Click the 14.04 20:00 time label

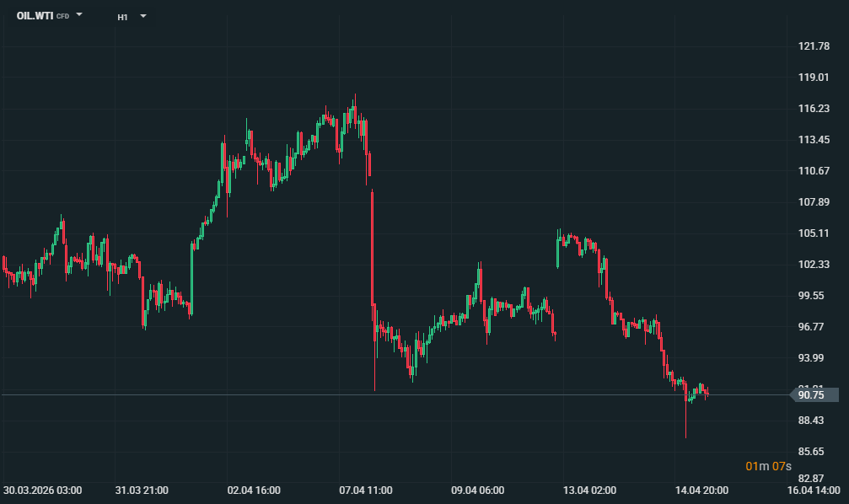click(x=702, y=490)
